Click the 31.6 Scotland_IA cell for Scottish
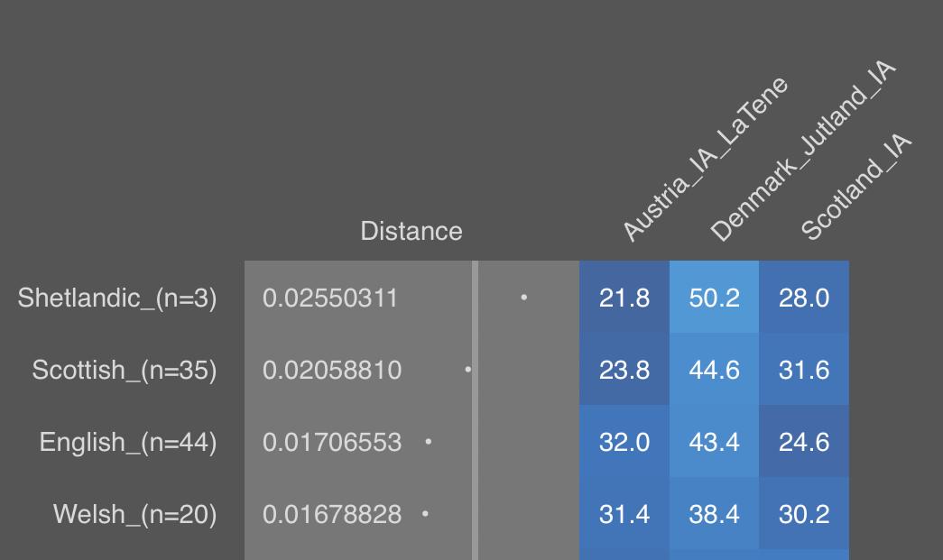Screen dimensions: 943x560 (803, 370)
